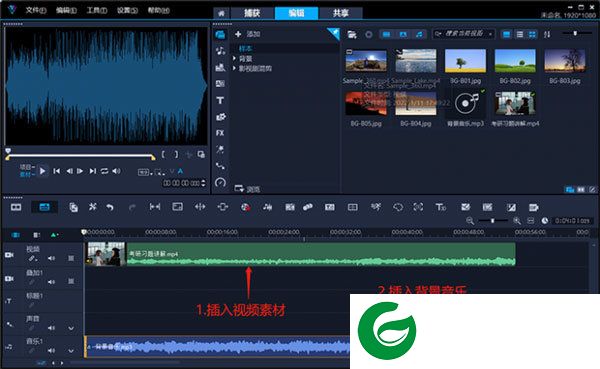
Task: Expand the 影视剧剪辑 folder in tree
Action: click(234, 69)
